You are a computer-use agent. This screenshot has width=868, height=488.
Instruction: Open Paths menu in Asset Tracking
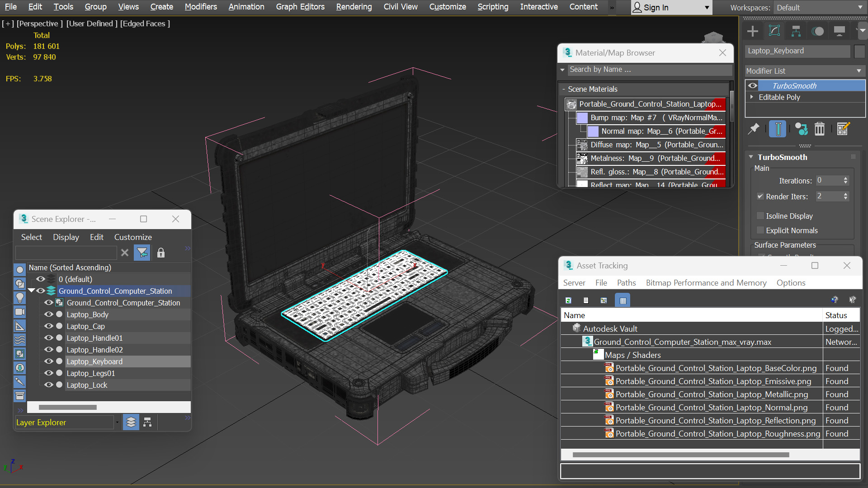[x=626, y=283]
